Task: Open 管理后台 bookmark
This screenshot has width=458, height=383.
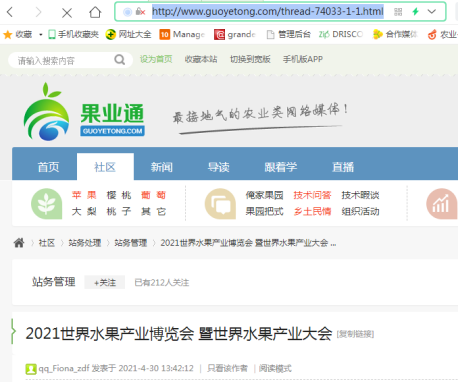Action: (289, 34)
